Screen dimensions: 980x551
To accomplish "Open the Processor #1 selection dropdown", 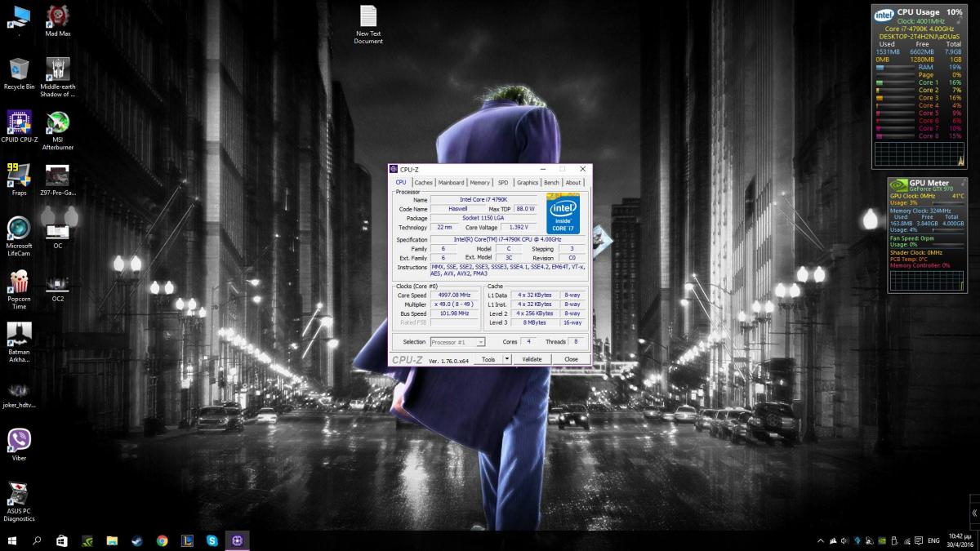I will (457, 342).
